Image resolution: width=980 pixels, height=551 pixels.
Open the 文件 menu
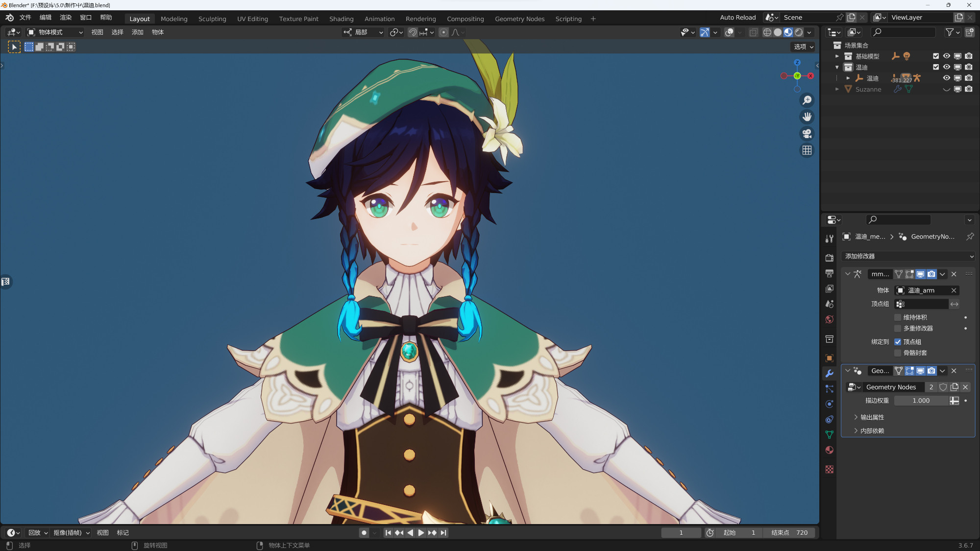click(x=25, y=18)
